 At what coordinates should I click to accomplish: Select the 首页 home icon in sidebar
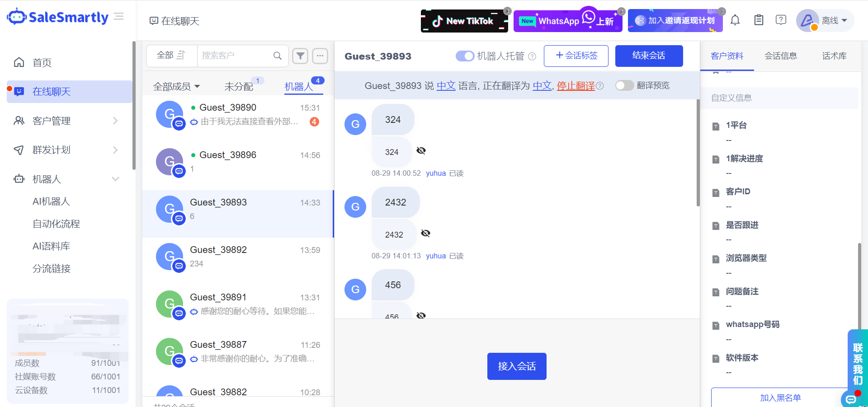point(19,62)
